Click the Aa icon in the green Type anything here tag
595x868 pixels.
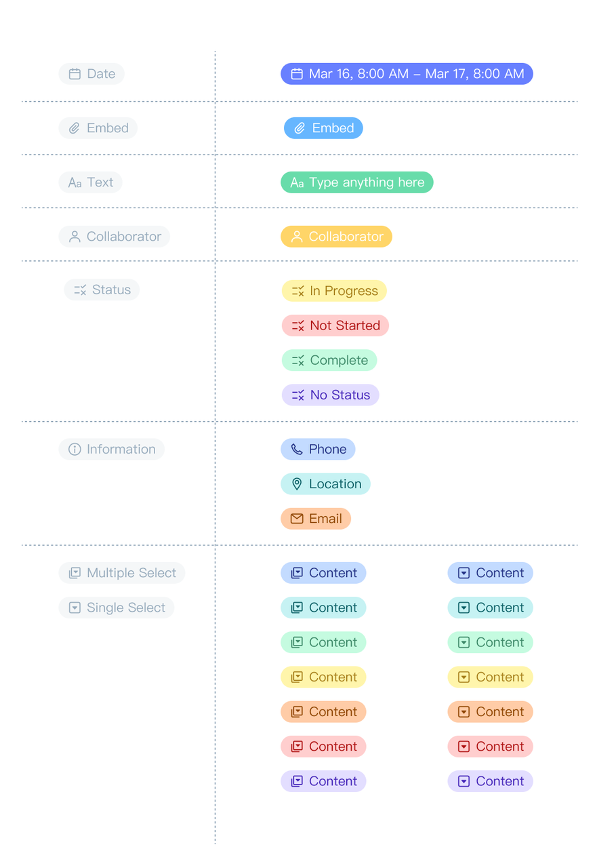(x=297, y=183)
